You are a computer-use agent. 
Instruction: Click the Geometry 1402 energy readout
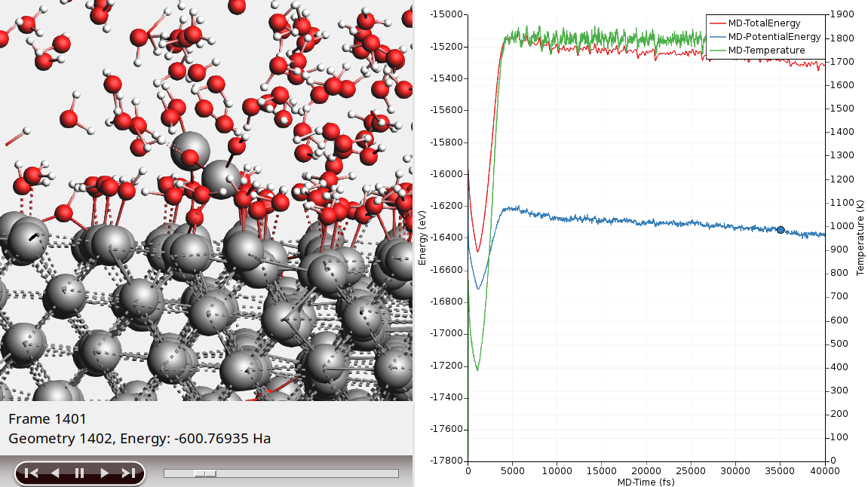pos(140,439)
